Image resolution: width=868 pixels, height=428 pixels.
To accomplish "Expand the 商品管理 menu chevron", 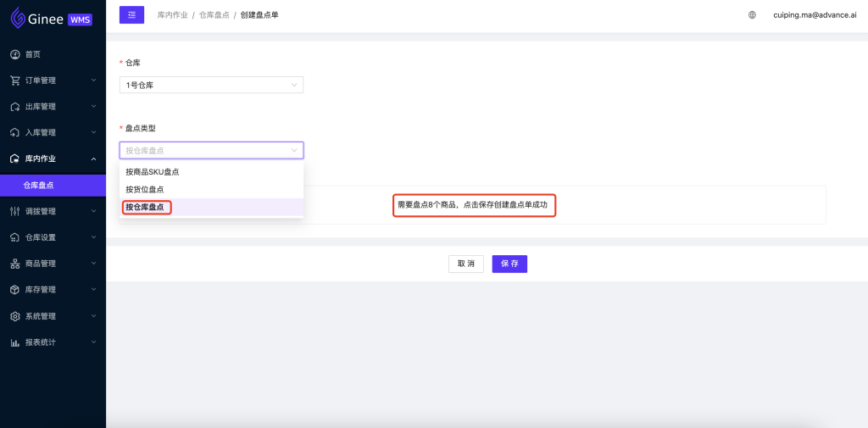I will coord(93,264).
